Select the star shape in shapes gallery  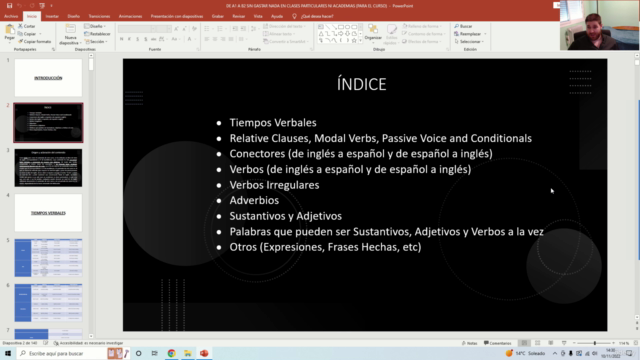354,40
